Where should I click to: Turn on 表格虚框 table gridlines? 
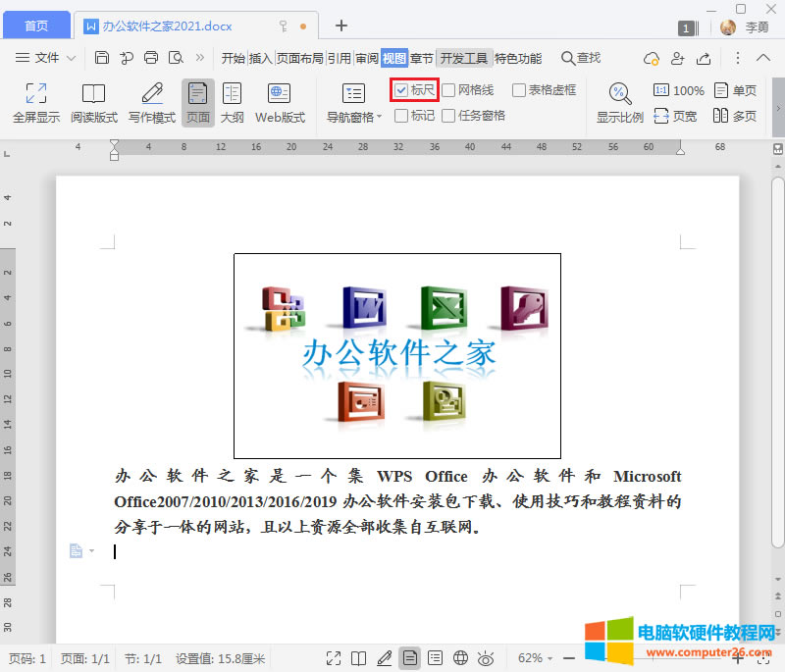coord(519,89)
